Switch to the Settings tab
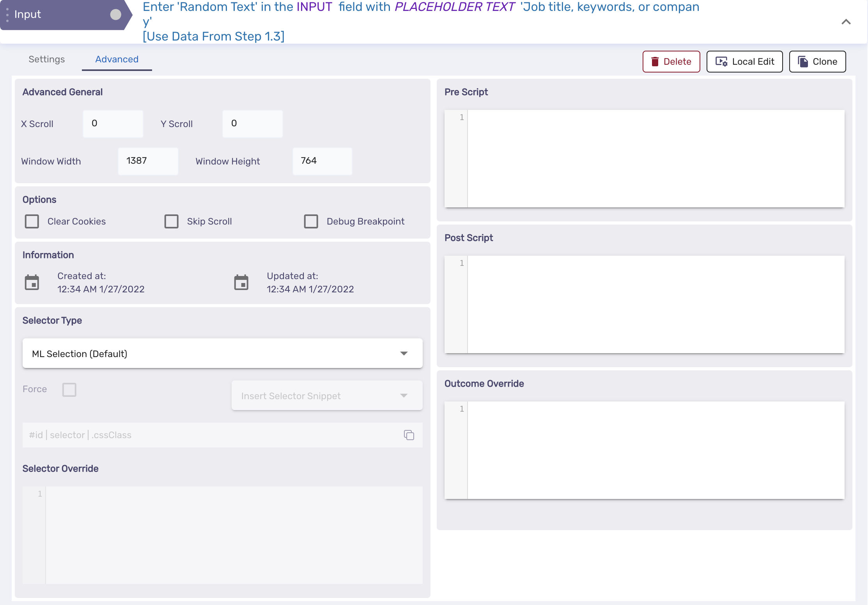868x605 pixels. pyautogui.click(x=46, y=59)
